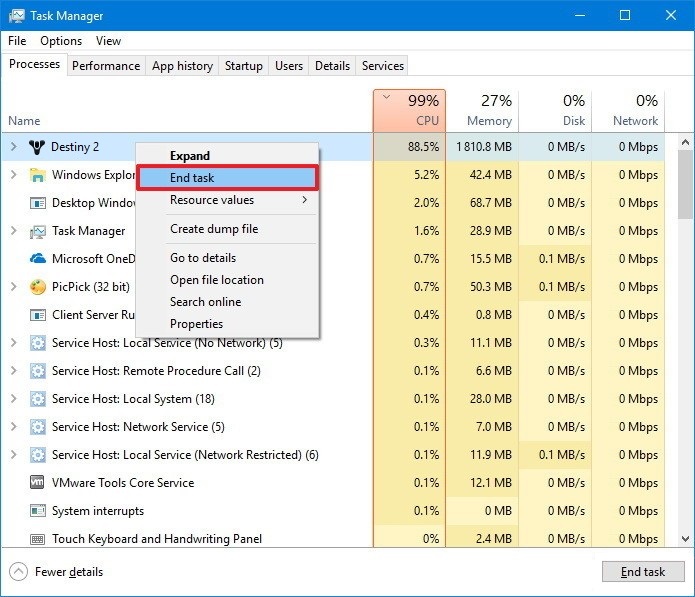Open the Options menu

(x=61, y=41)
